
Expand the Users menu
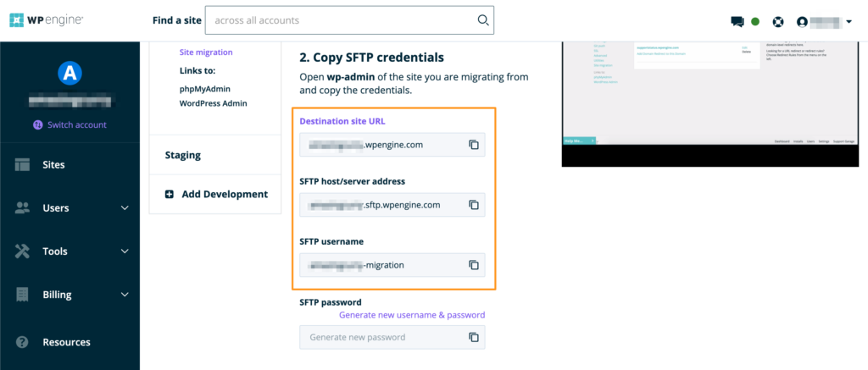[125, 208]
